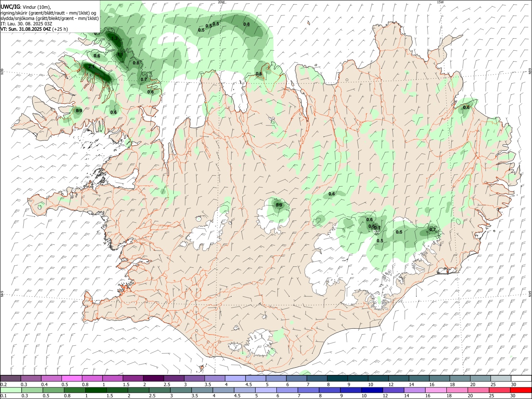Screen dimensions: 532x399
Task: Click the 'IT: Lau. 30. 08. 2025 03Z' line
Action: click(26, 24)
